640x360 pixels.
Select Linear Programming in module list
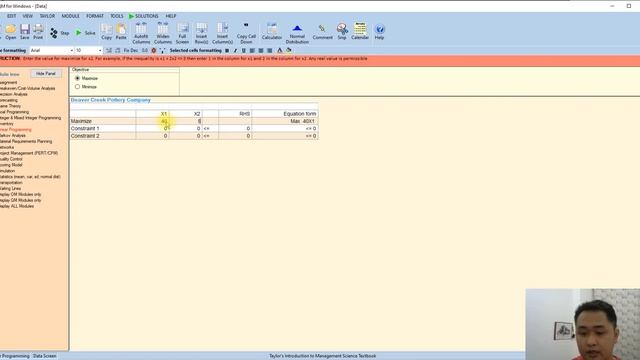coord(16,129)
